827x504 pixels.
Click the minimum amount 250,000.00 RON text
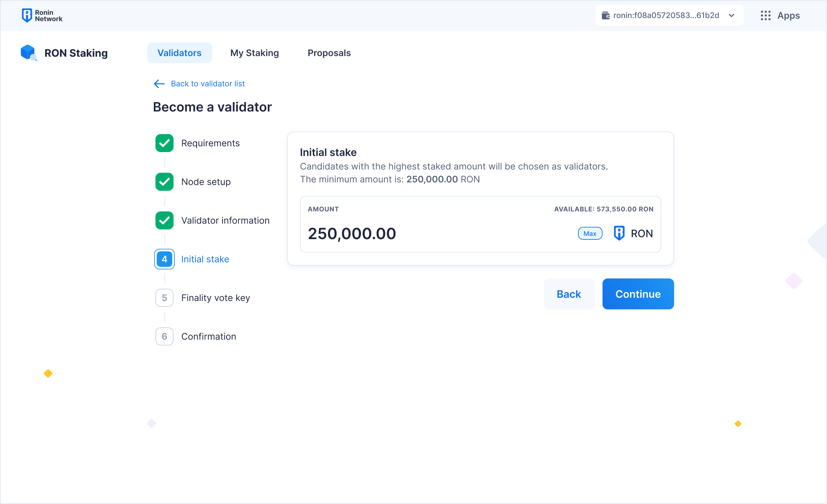[443, 179]
